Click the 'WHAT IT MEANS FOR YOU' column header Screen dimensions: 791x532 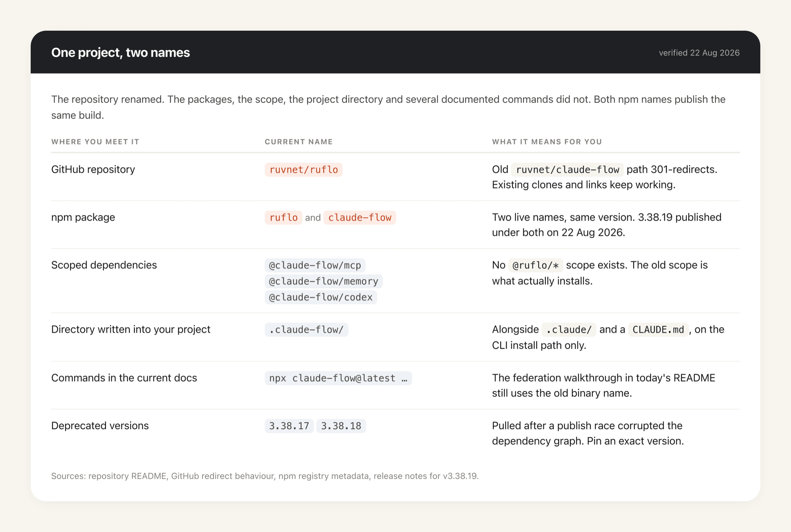coord(547,142)
